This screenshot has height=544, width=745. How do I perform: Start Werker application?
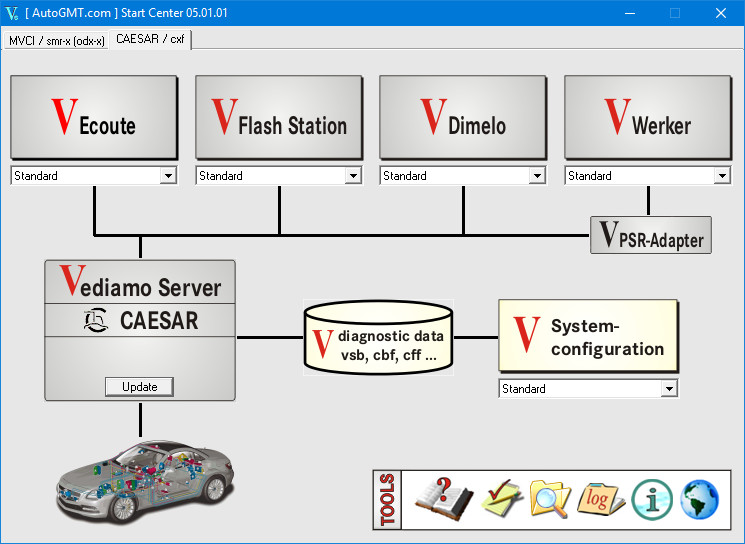tap(648, 117)
